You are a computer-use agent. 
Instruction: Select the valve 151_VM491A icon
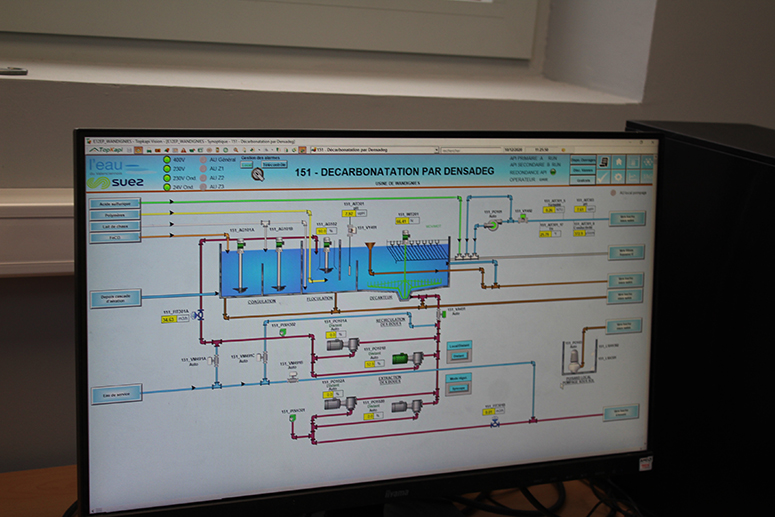click(x=215, y=358)
